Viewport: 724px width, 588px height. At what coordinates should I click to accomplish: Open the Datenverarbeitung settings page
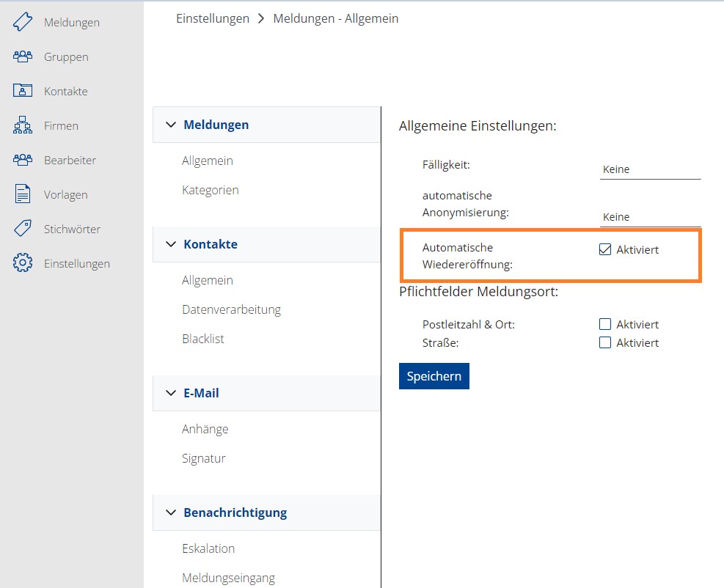point(231,309)
